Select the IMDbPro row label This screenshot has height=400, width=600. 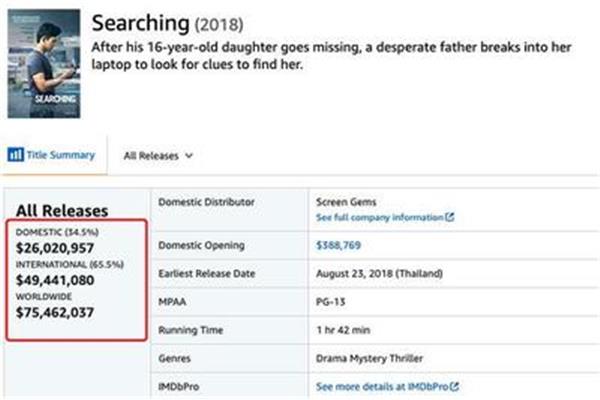click(x=179, y=387)
